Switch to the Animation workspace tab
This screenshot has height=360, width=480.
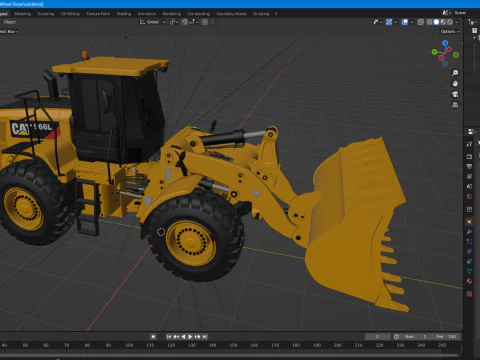pyautogui.click(x=147, y=14)
